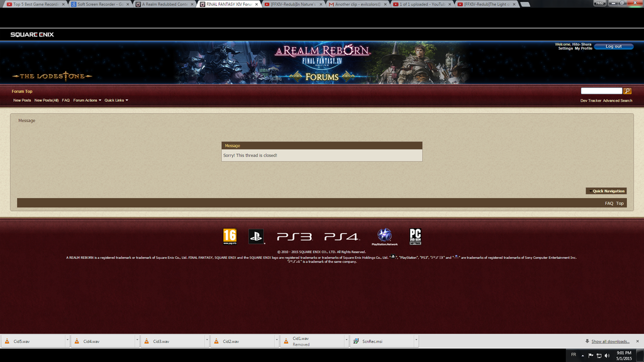The image size is (644, 362).
Task: Click the Square Enix logo
Action: tap(32, 35)
